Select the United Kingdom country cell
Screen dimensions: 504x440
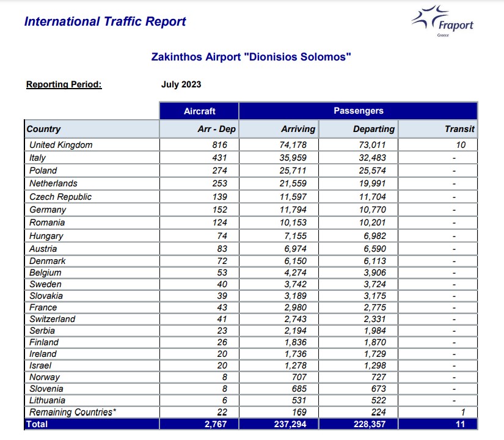92,145
